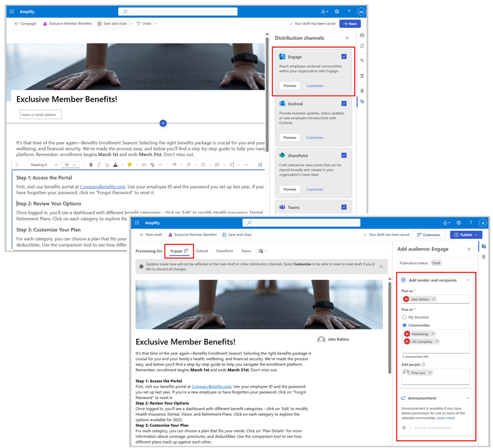The image size is (493, 448).
Task: Apply italic formatting in editor toolbar
Action: click(x=99, y=165)
